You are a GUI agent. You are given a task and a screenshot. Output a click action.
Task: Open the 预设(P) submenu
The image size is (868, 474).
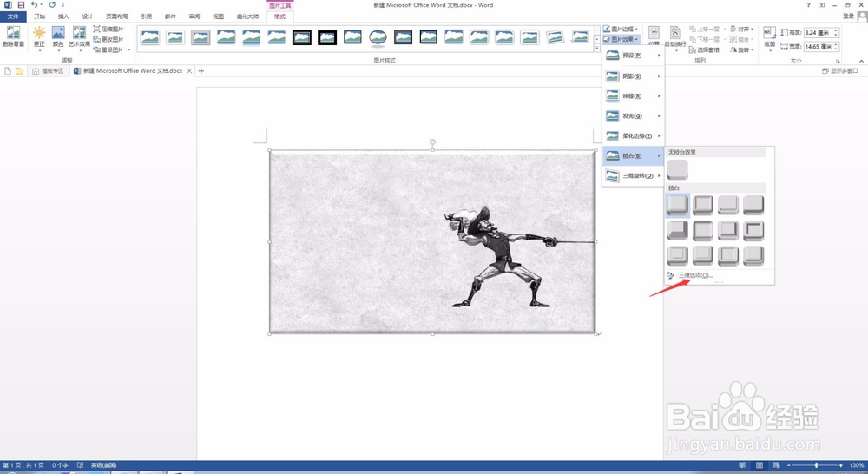coord(633,56)
